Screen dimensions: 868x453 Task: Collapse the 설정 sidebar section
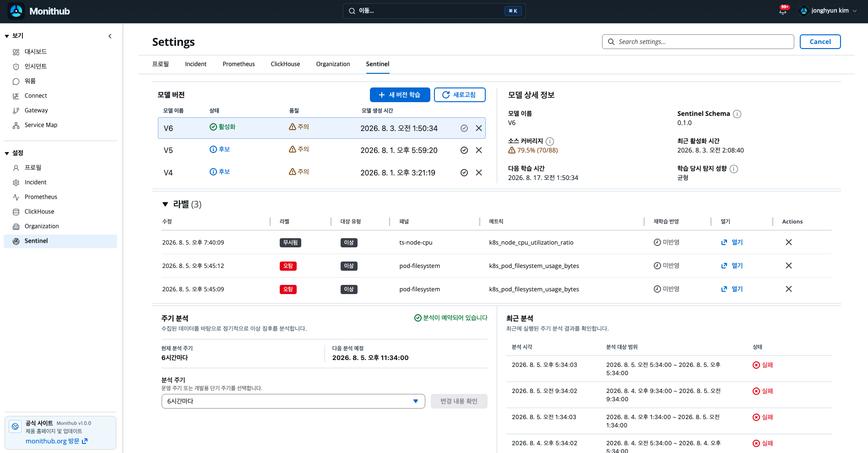pos(7,153)
